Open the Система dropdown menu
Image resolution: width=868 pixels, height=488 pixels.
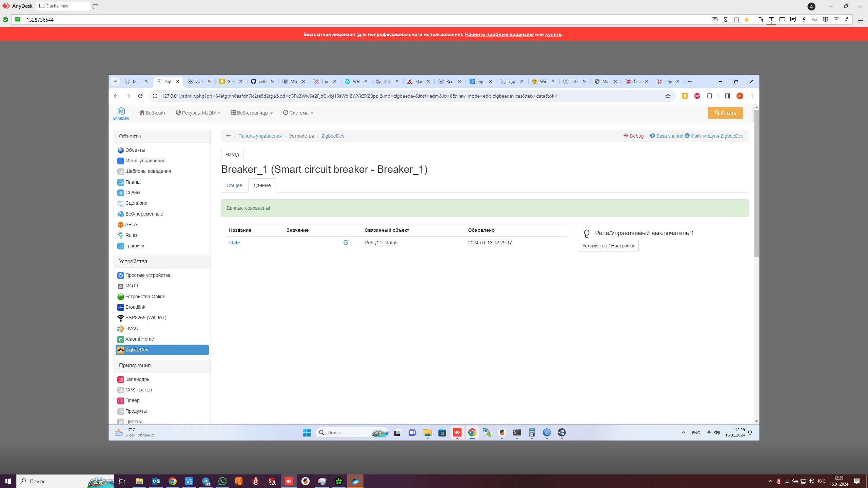pos(298,113)
